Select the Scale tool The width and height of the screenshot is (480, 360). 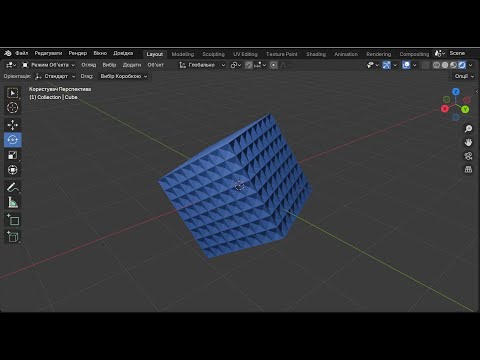(x=13, y=155)
